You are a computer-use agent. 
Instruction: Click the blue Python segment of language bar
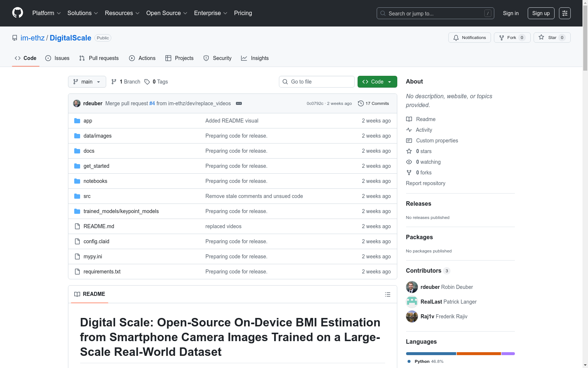[431, 354]
